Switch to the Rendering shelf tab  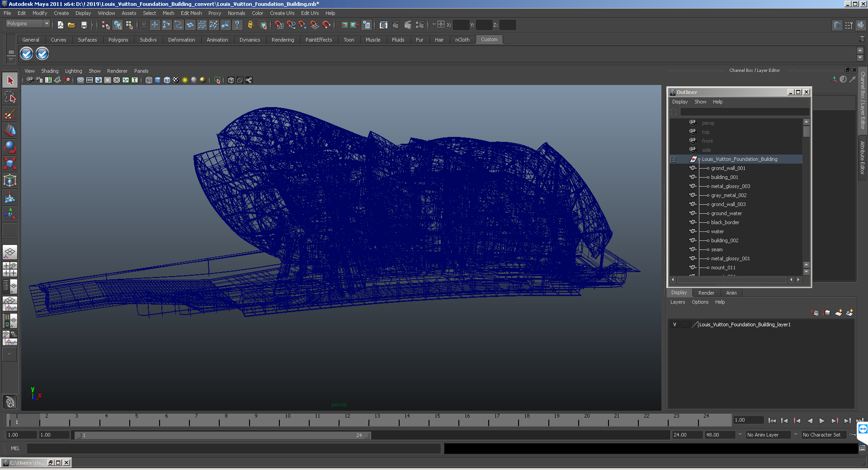[283, 40]
